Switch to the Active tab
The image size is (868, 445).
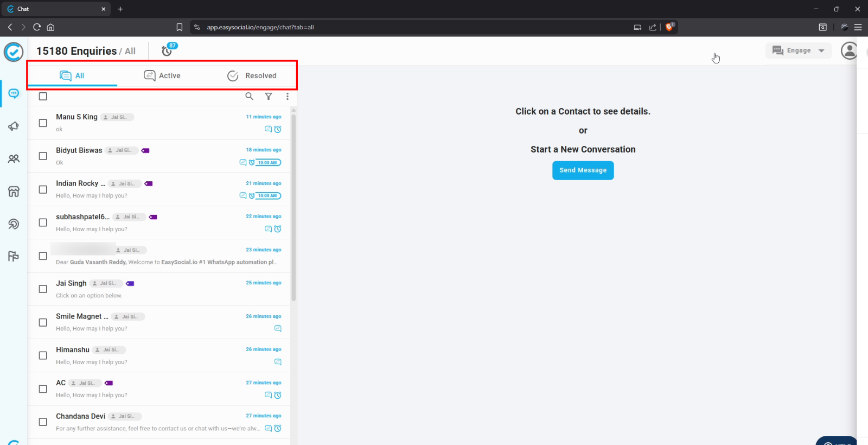coord(162,76)
